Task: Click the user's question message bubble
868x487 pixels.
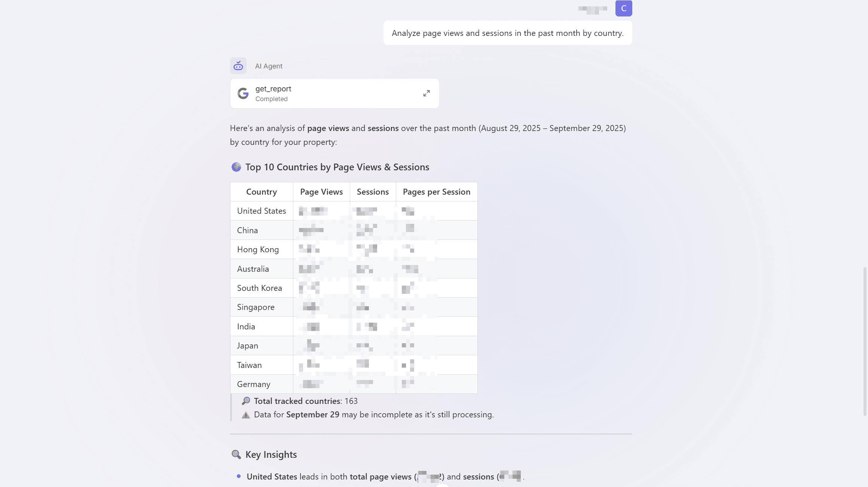Action: pos(507,33)
